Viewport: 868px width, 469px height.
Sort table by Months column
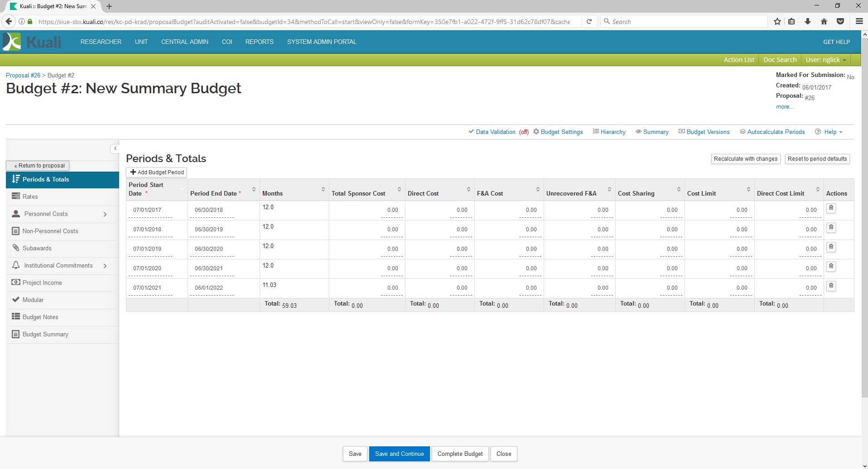click(323, 190)
